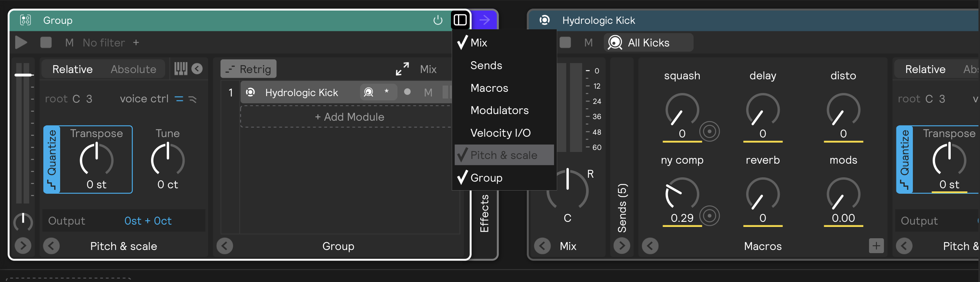Add a filter with the plus icon
Screen dimensions: 980x282
point(136,42)
